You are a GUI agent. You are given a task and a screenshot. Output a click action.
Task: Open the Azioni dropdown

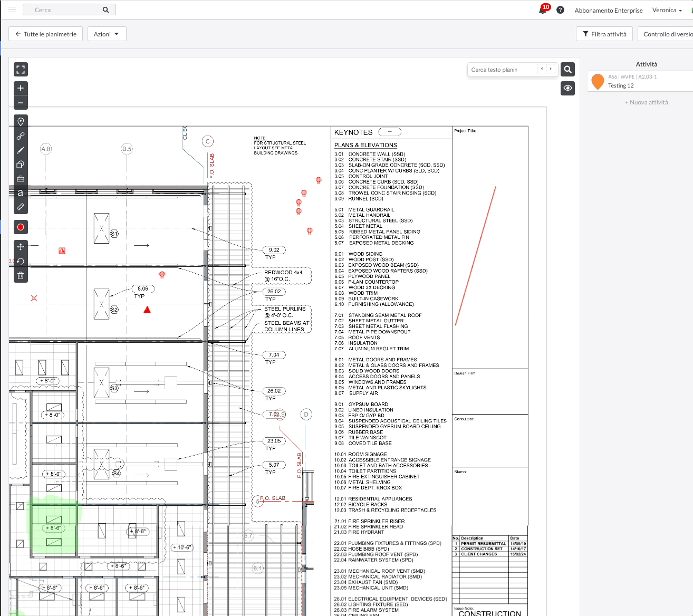coord(107,34)
